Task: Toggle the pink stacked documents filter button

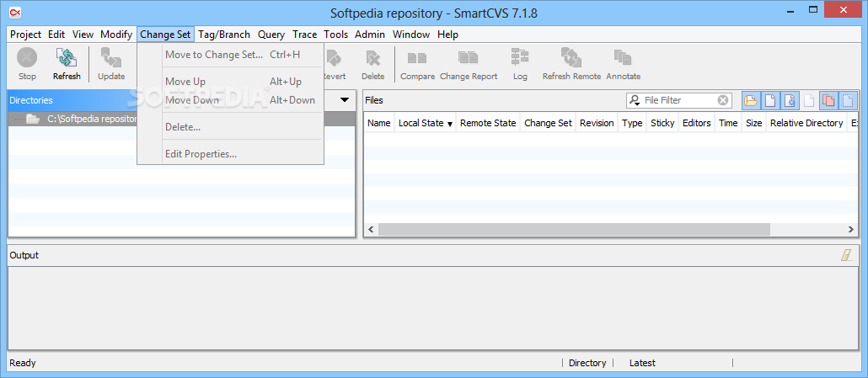Action: tap(828, 100)
